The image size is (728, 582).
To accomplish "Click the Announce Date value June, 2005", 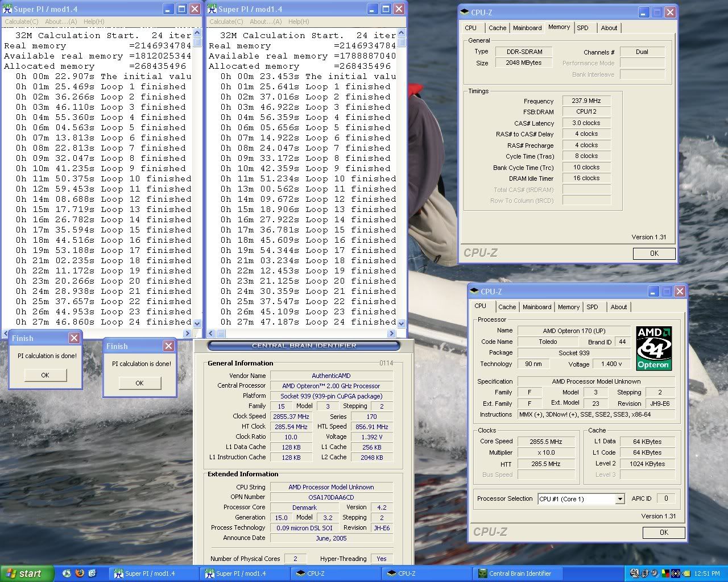I will (331, 538).
